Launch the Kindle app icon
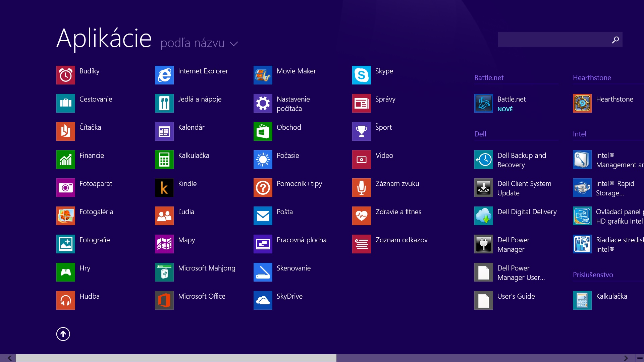Screen dimensions: 644x362 pos(164,188)
